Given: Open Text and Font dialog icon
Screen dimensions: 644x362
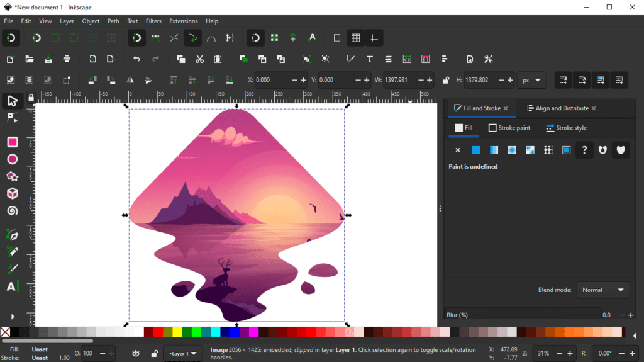Looking at the screenshot, I should pyautogui.click(x=370, y=59).
